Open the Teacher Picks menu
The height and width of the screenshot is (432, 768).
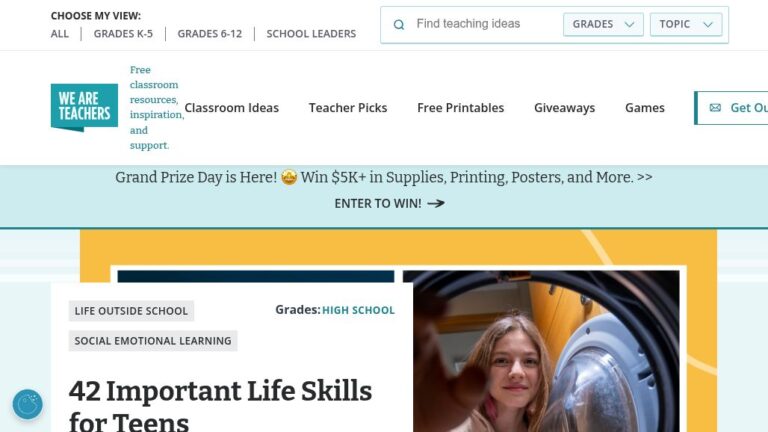(348, 108)
